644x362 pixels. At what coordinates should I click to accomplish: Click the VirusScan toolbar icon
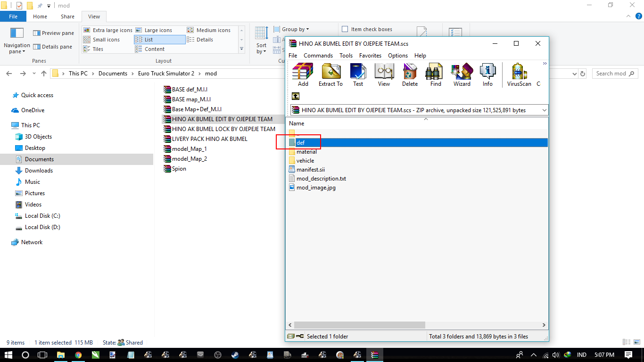pos(519,75)
